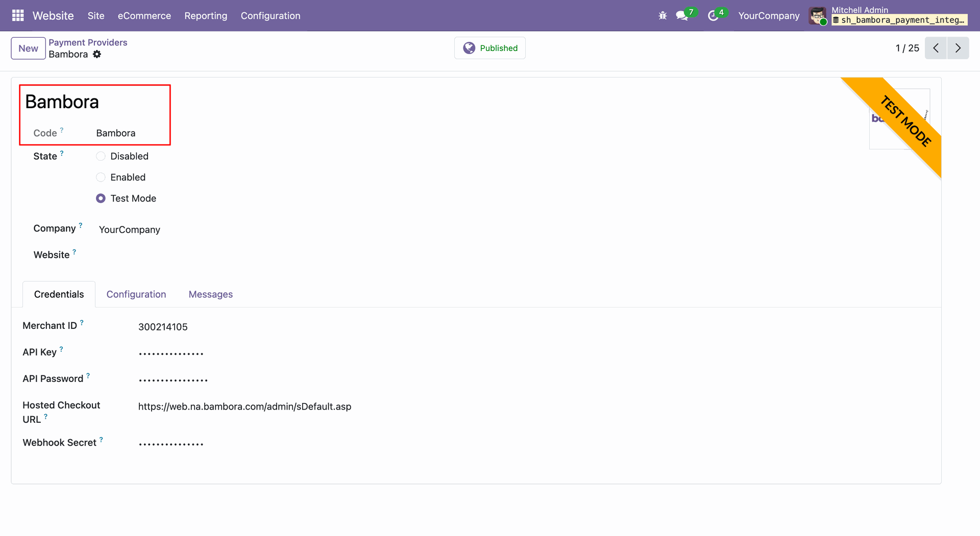Screen dimensions: 980x536
Task: Open the conversations messages icon
Action: (x=681, y=16)
